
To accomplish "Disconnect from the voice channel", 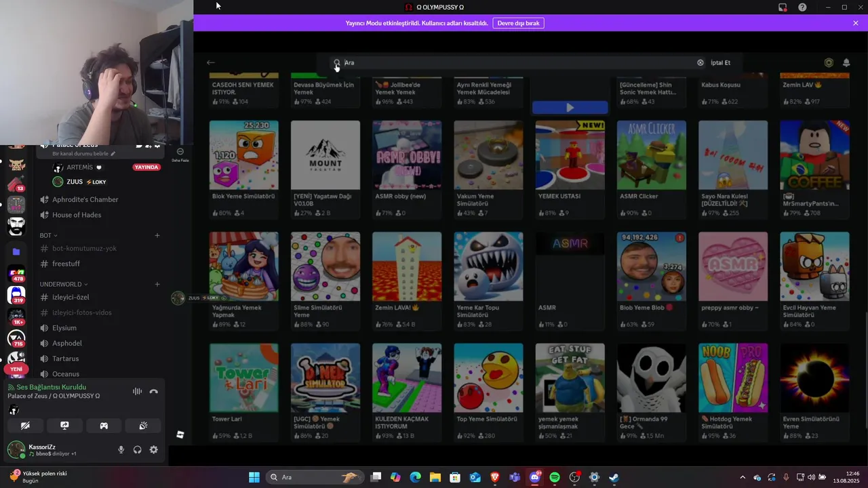I will [153, 391].
